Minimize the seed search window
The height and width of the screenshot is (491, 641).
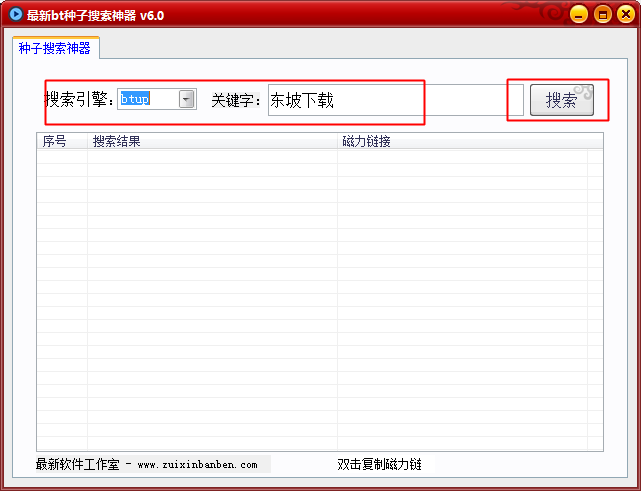click(x=578, y=15)
